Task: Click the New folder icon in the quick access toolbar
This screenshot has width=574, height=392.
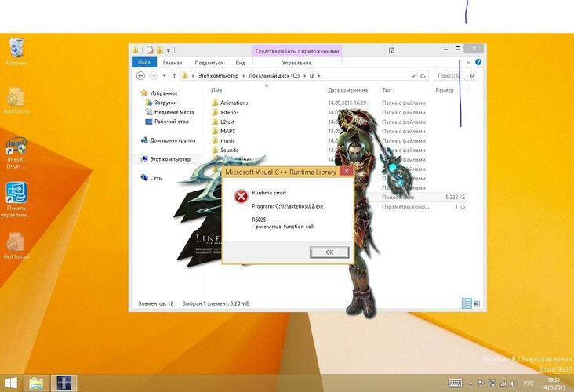Action: click(x=160, y=50)
